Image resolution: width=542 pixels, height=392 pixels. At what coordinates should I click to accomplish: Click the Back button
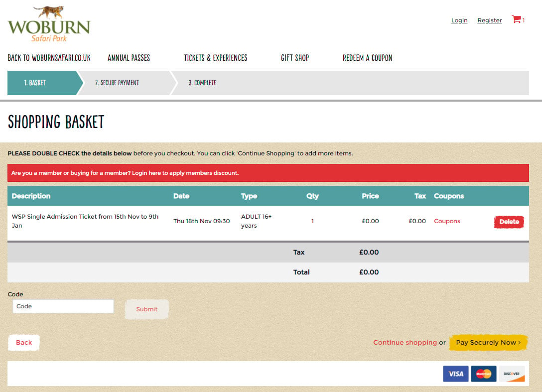pos(24,342)
